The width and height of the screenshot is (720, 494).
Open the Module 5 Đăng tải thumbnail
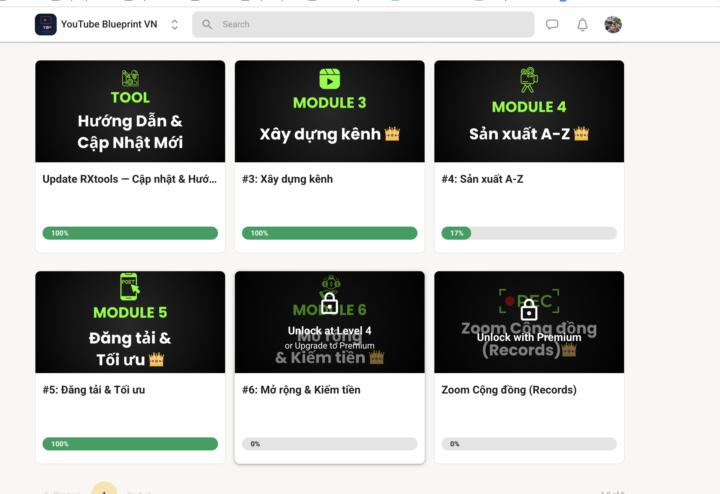tap(130, 322)
